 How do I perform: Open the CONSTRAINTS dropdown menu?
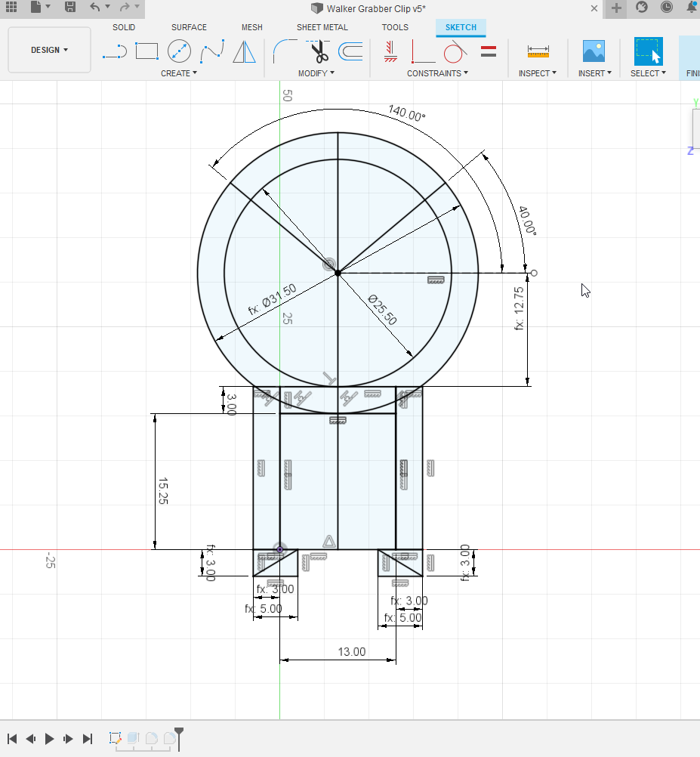(437, 73)
